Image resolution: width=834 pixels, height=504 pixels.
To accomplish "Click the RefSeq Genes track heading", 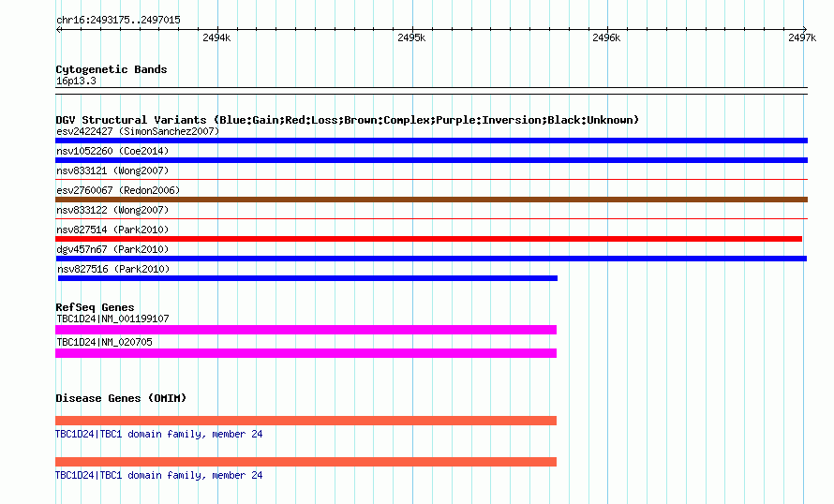I will coord(95,307).
